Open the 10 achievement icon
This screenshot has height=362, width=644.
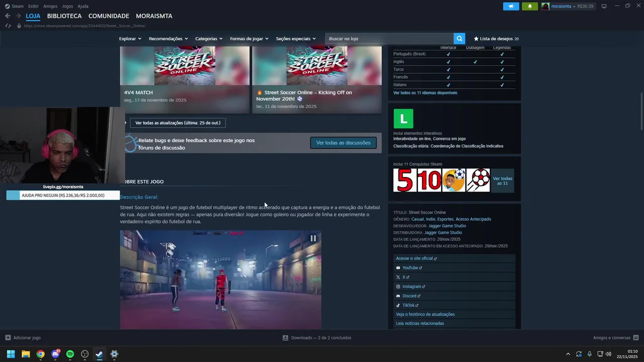pyautogui.click(x=429, y=180)
